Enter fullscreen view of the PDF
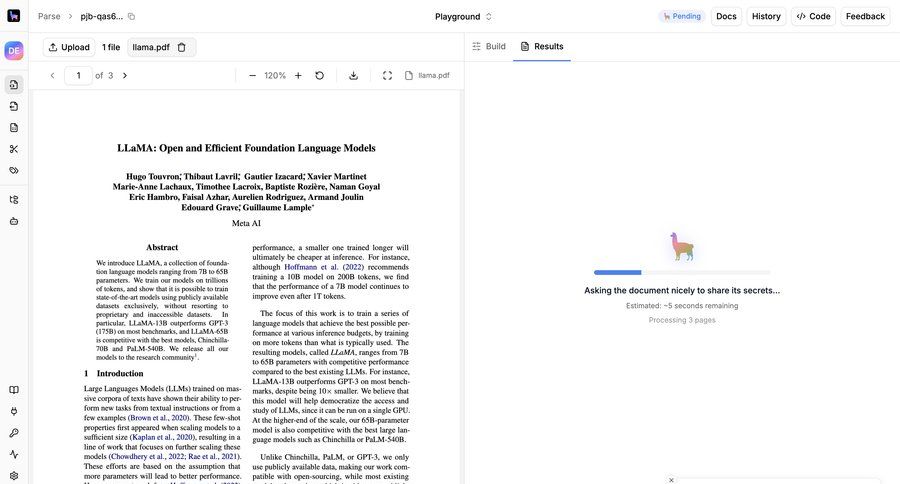The height and width of the screenshot is (484, 900). 387,76
